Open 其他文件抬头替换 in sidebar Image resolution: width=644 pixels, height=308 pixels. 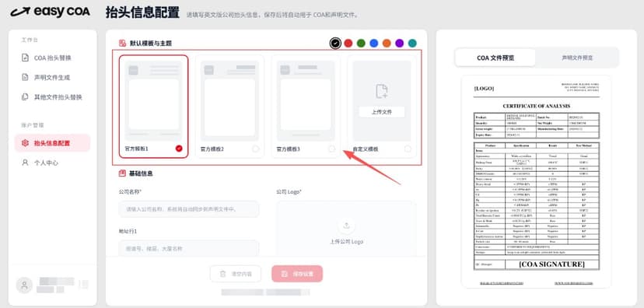click(53, 97)
